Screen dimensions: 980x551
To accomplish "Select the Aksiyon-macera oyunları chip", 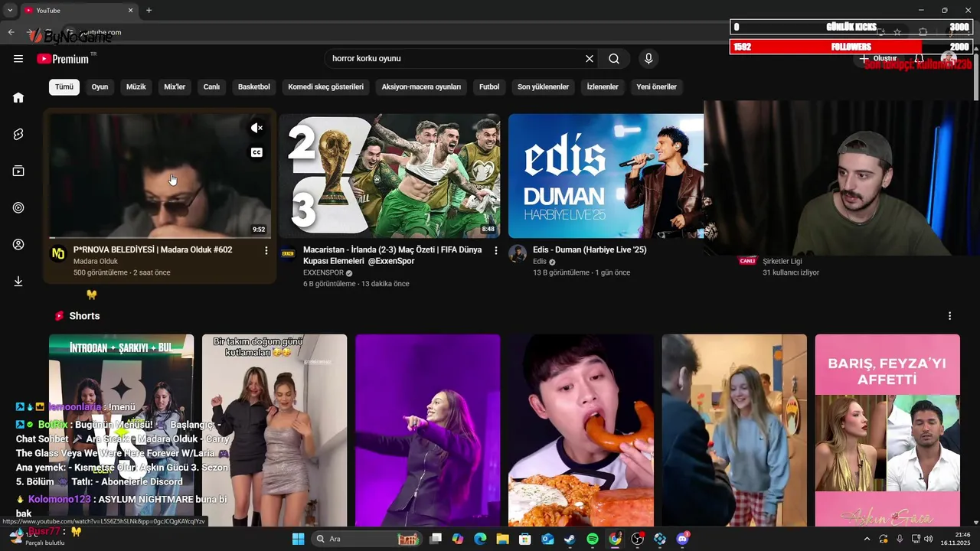I will 421,86.
